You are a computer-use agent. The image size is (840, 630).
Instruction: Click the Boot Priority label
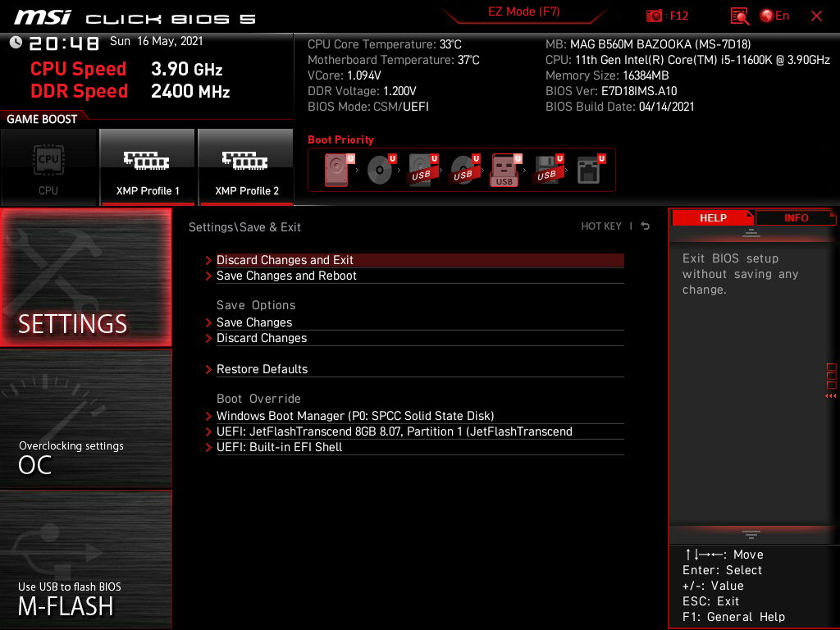340,139
